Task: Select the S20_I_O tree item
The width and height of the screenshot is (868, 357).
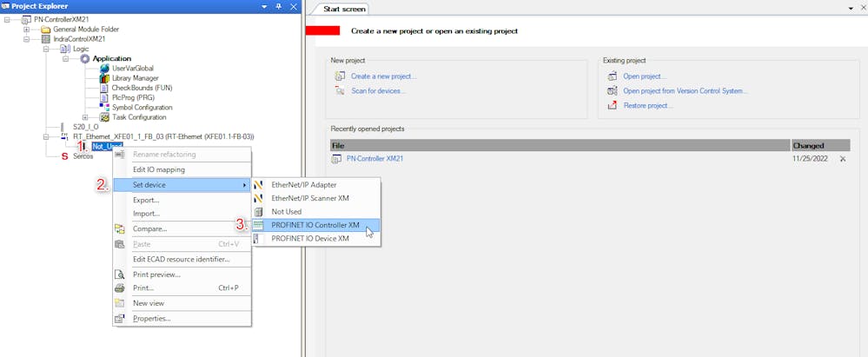Action: point(86,127)
